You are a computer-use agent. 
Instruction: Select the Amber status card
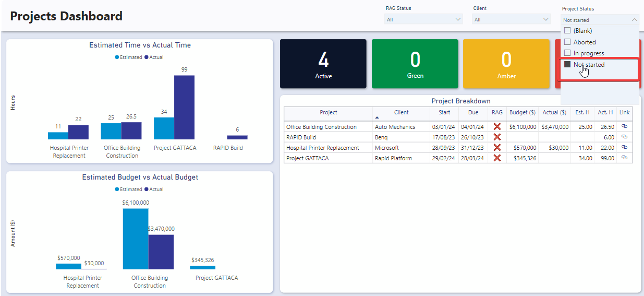(506, 64)
